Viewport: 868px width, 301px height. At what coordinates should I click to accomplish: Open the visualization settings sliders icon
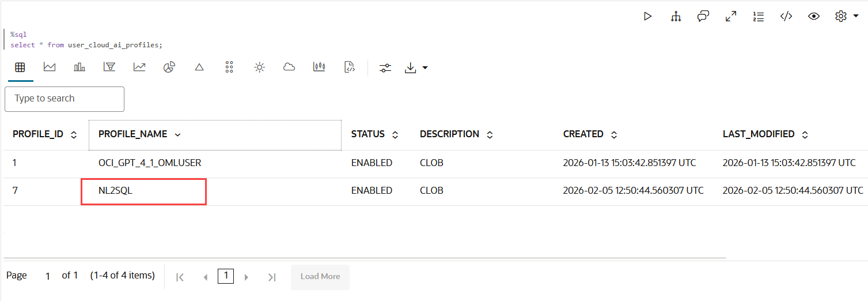tap(385, 68)
